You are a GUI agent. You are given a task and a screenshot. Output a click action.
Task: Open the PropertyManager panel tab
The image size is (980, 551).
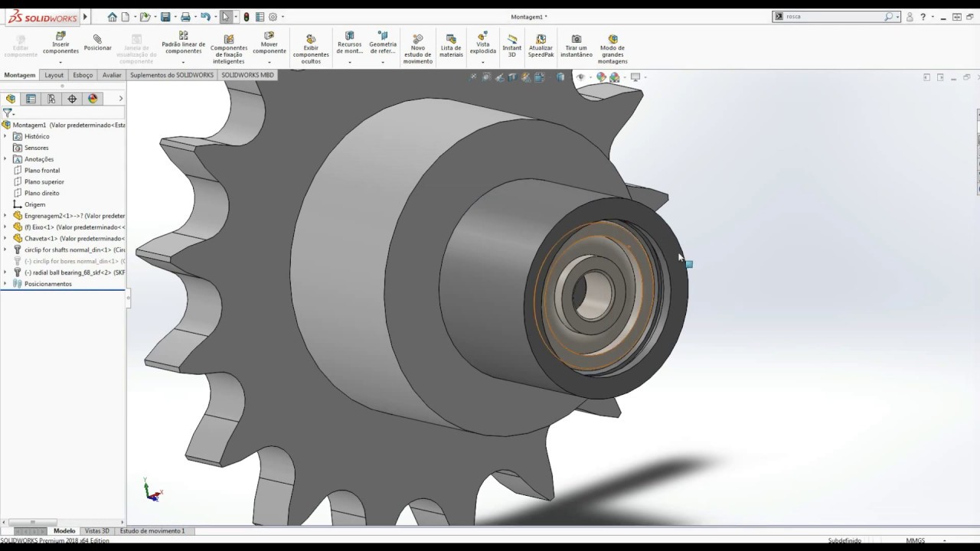(x=31, y=99)
